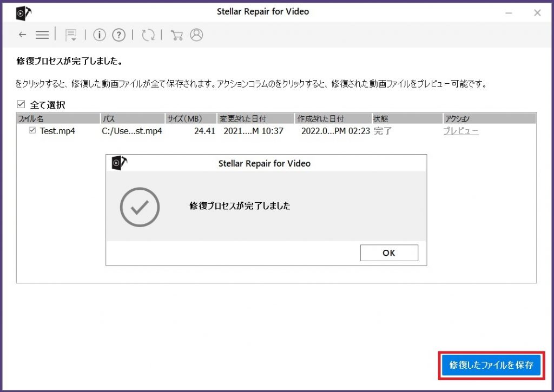Image resolution: width=554 pixels, height=392 pixels.
Task: Click the back arrow in the toolbar
Action: click(x=22, y=35)
